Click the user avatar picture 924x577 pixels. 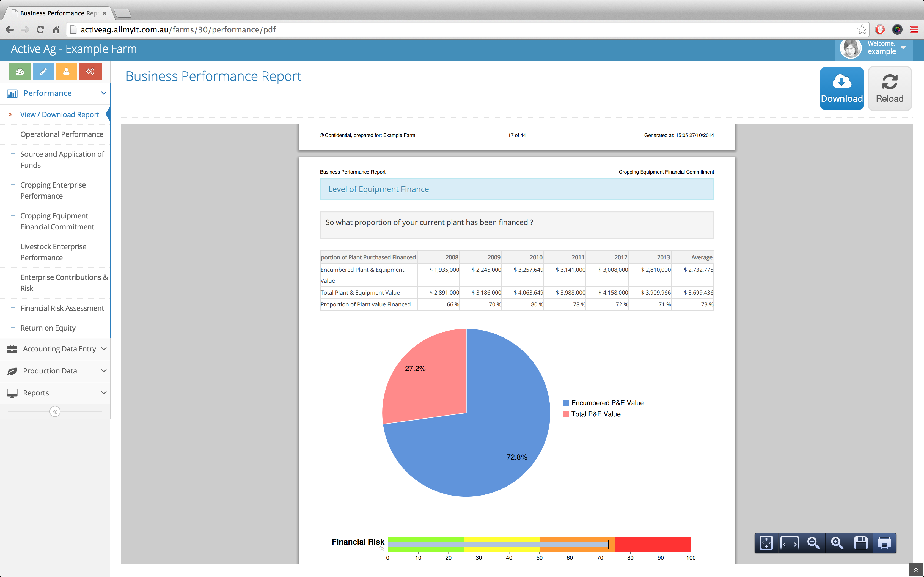[850, 48]
